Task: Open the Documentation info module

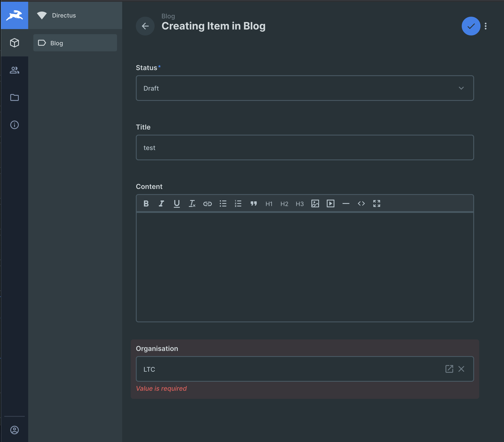Action: pos(15,125)
